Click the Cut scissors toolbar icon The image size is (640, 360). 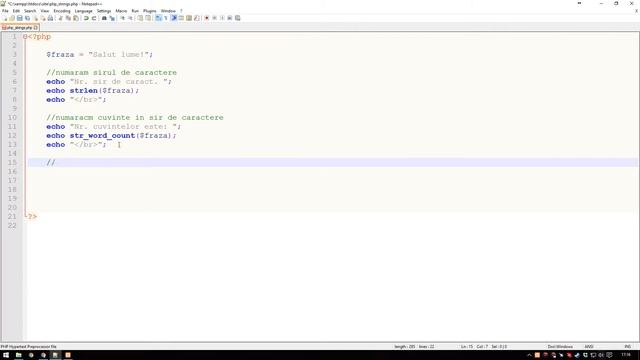(x=60, y=18)
